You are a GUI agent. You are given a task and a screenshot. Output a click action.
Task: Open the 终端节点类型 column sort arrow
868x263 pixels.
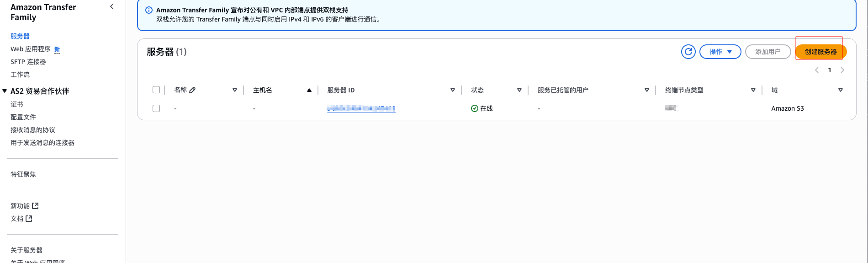click(753, 90)
